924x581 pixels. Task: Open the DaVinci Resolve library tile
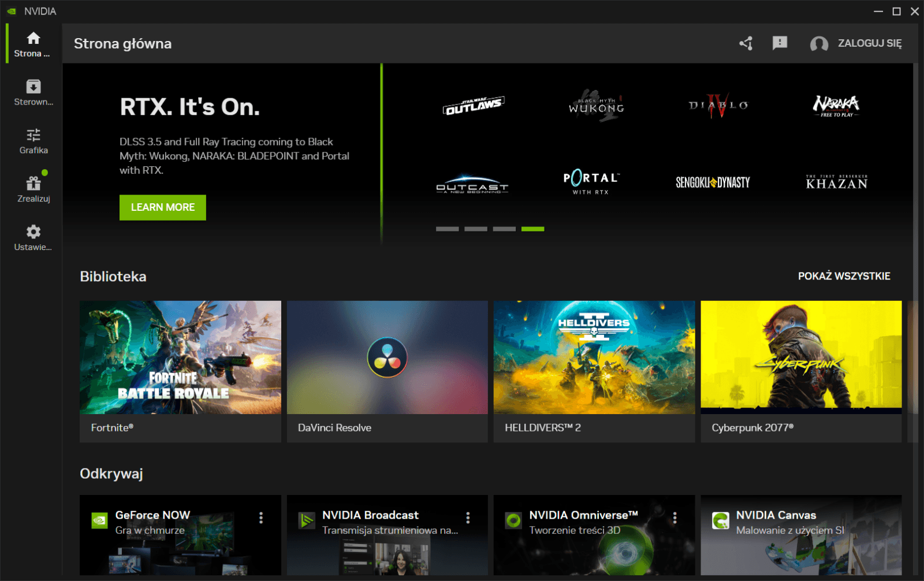[x=387, y=371]
